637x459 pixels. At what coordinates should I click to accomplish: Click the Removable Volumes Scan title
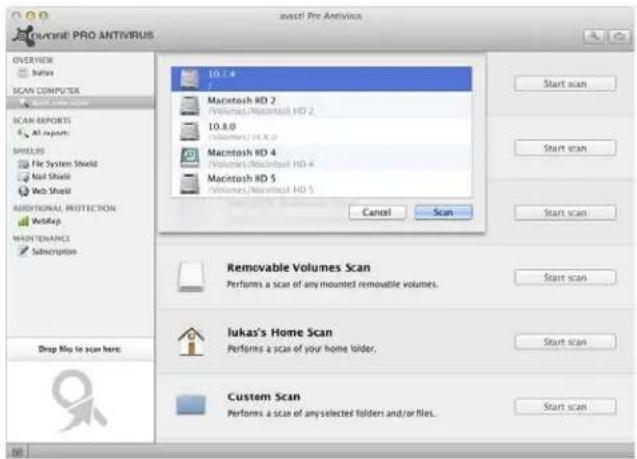point(299,268)
